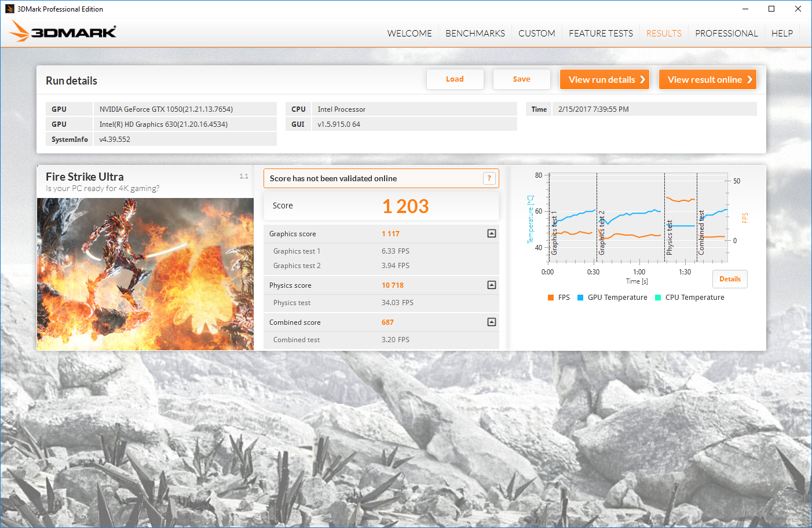
Task: Switch to the Custom tab
Action: pos(537,34)
